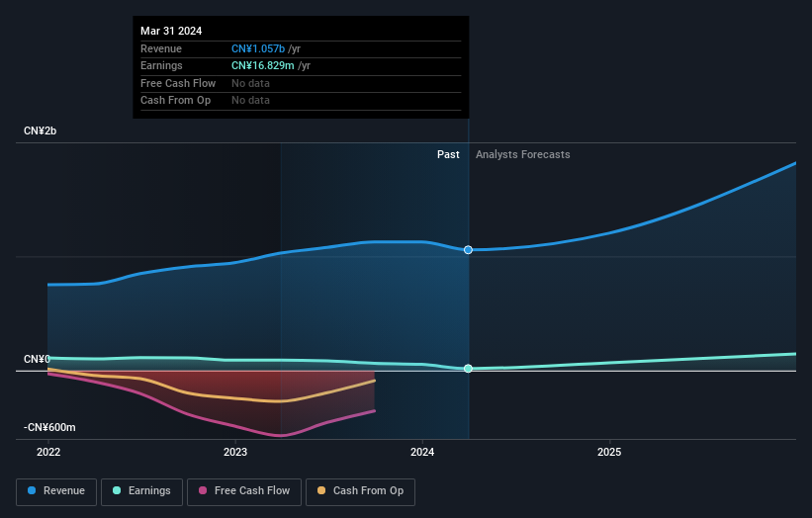The image size is (812, 518).
Task: Click No data in the Cash From Op row
Action: point(250,101)
